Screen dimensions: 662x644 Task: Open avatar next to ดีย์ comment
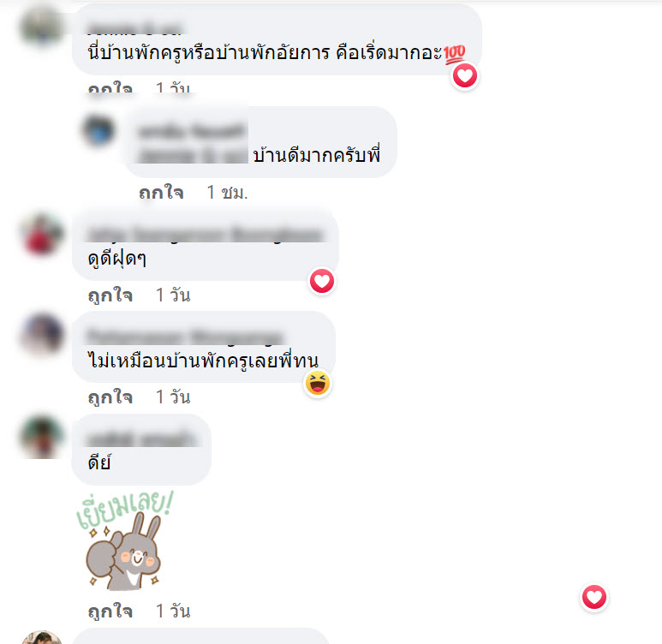tap(42, 437)
